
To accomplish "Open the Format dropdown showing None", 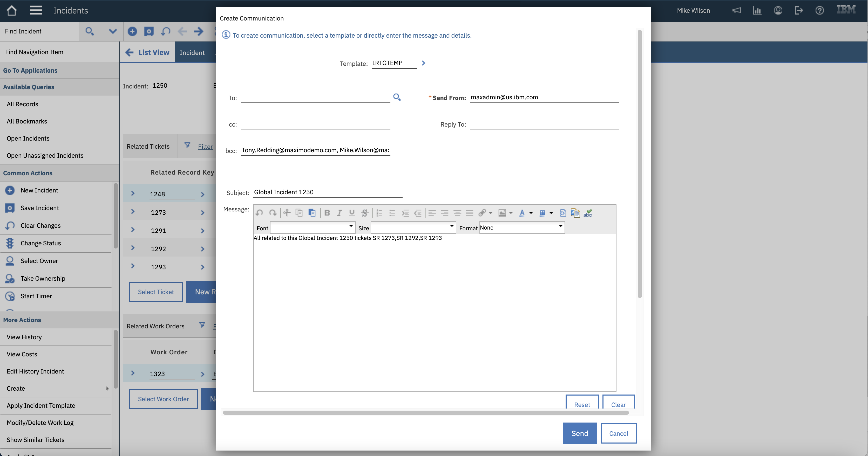I will pyautogui.click(x=522, y=228).
